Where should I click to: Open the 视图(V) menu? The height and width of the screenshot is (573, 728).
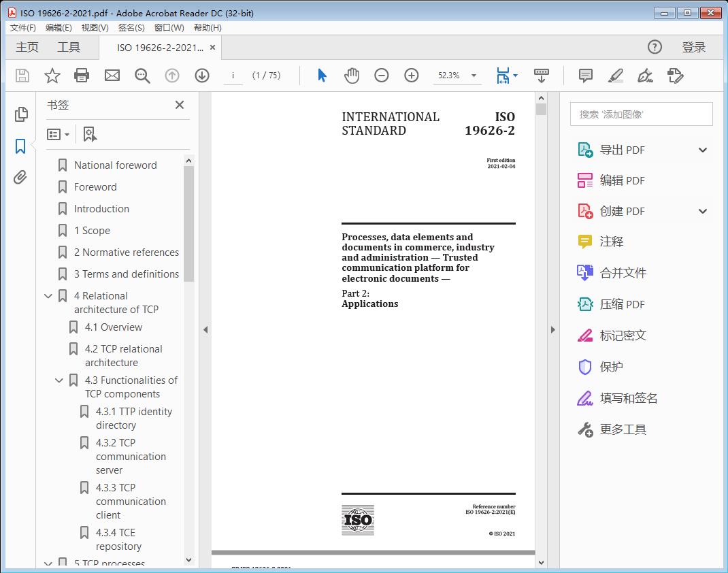pyautogui.click(x=95, y=28)
